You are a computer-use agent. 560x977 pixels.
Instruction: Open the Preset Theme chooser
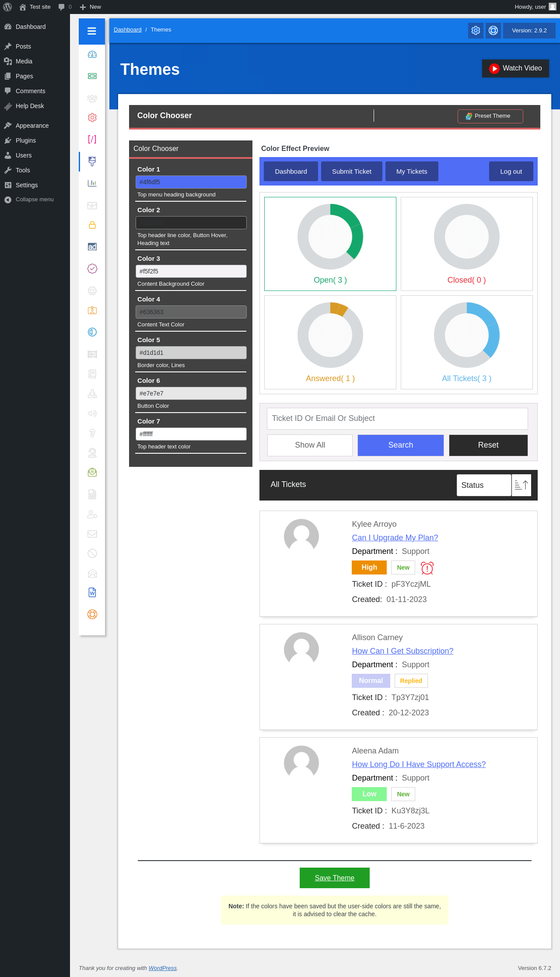490,116
